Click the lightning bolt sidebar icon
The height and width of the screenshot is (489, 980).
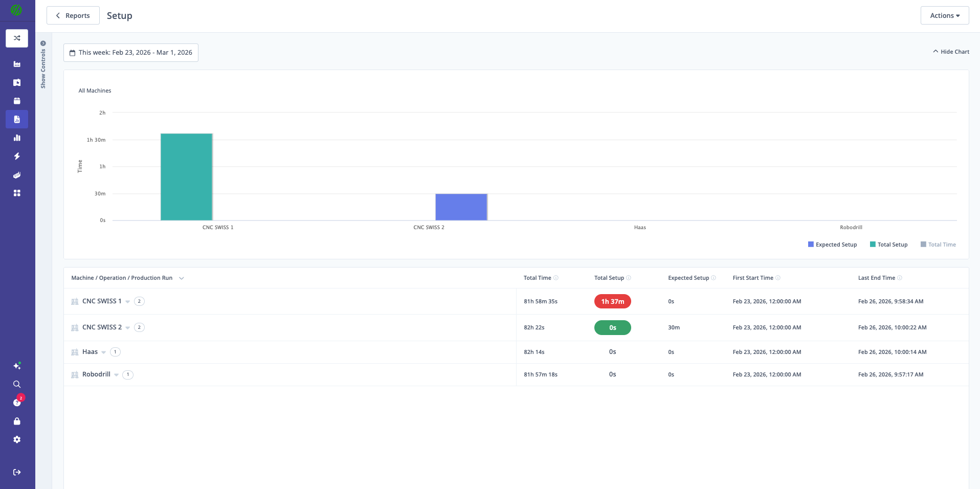17,156
